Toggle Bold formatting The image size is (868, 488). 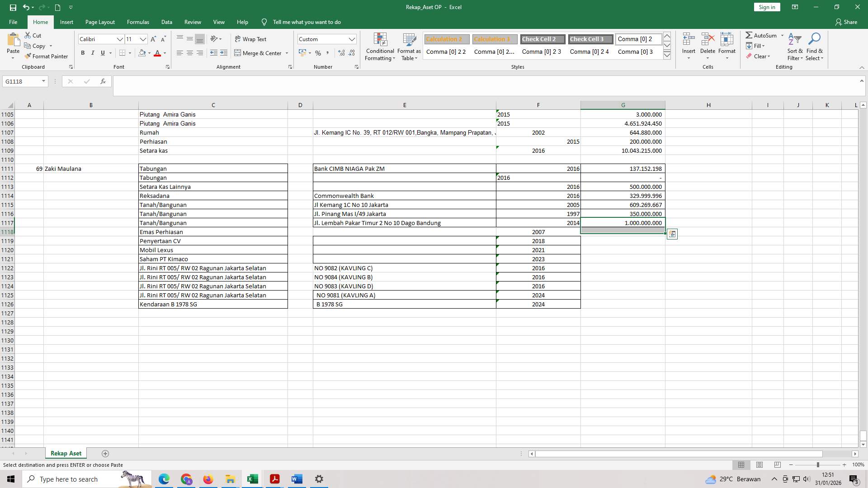coord(83,53)
